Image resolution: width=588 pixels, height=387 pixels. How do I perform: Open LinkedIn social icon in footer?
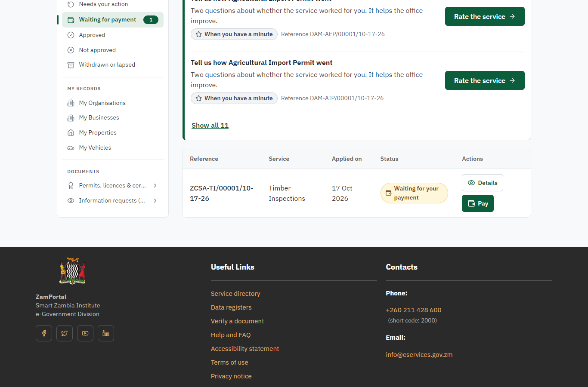[106, 333]
